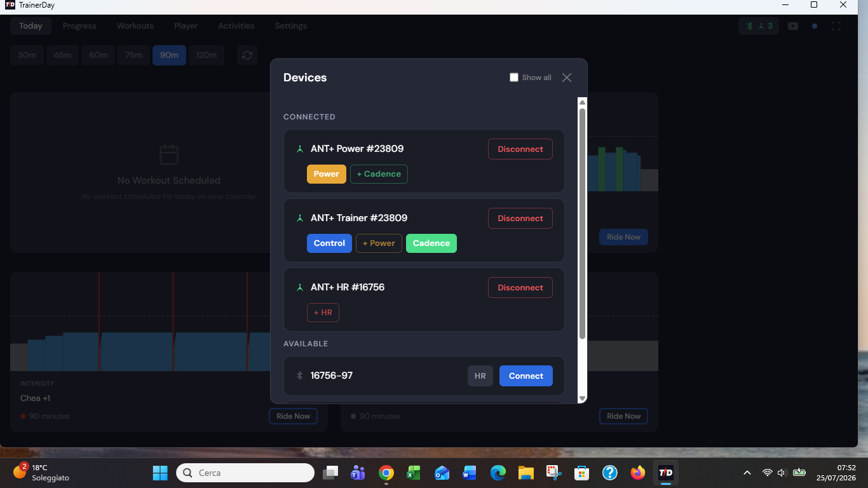The width and height of the screenshot is (868, 488).
Task: Open Task View from the taskbar
Action: click(330, 473)
